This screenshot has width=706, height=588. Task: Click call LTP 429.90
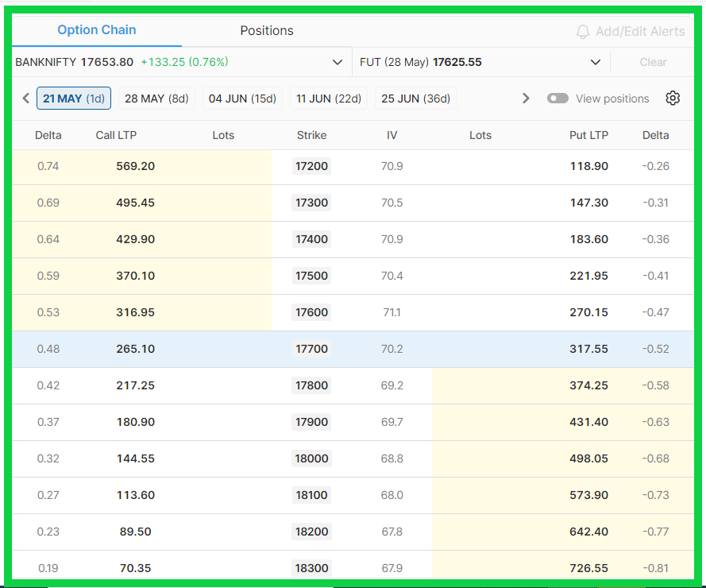[136, 239]
